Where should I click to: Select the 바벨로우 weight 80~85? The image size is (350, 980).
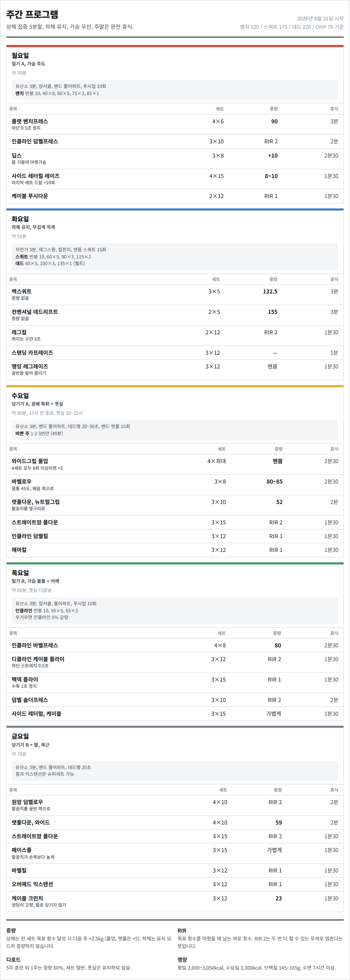coord(274,481)
